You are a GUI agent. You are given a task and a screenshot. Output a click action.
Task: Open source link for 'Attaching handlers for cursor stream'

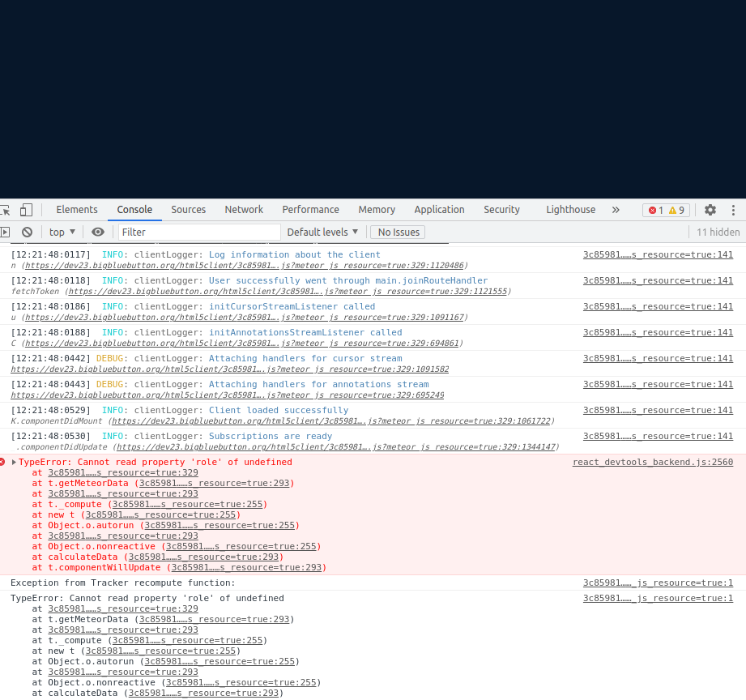[658, 358]
